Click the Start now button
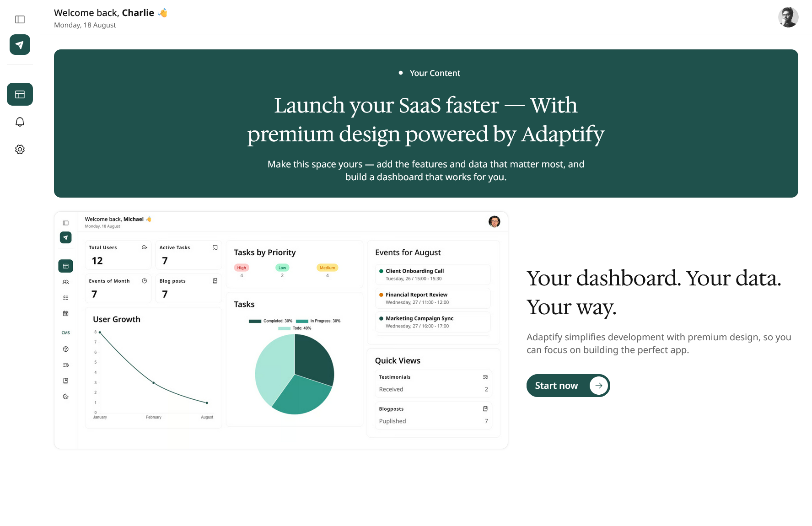Image resolution: width=812 pixels, height=526 pixels. 557,386
